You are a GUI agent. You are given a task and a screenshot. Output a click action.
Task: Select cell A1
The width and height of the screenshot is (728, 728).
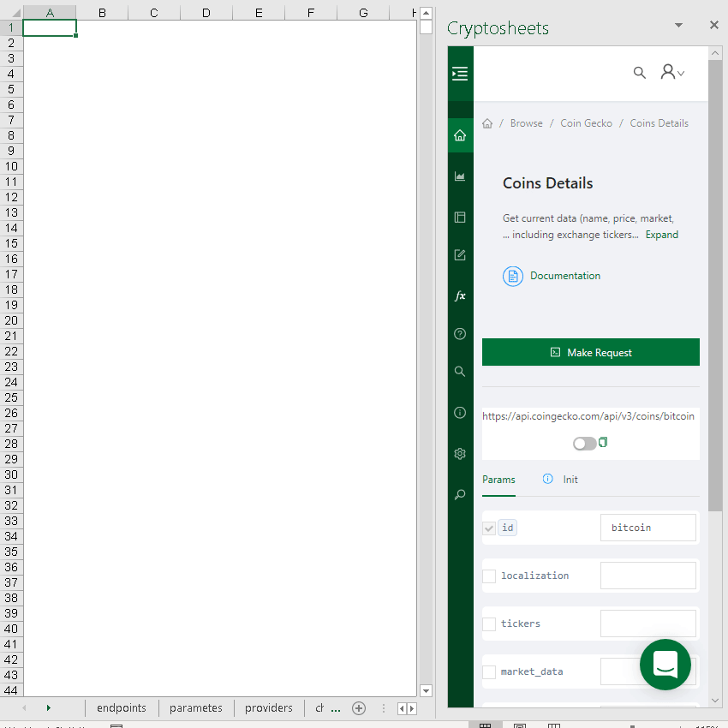tap(49, 28)
